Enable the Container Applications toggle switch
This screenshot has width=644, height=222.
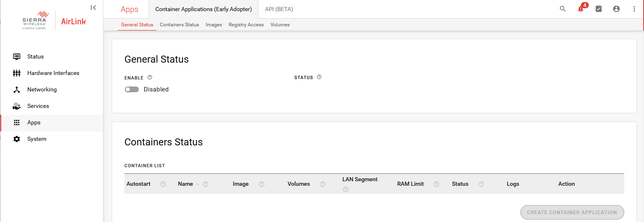click(x=132, y=89)
